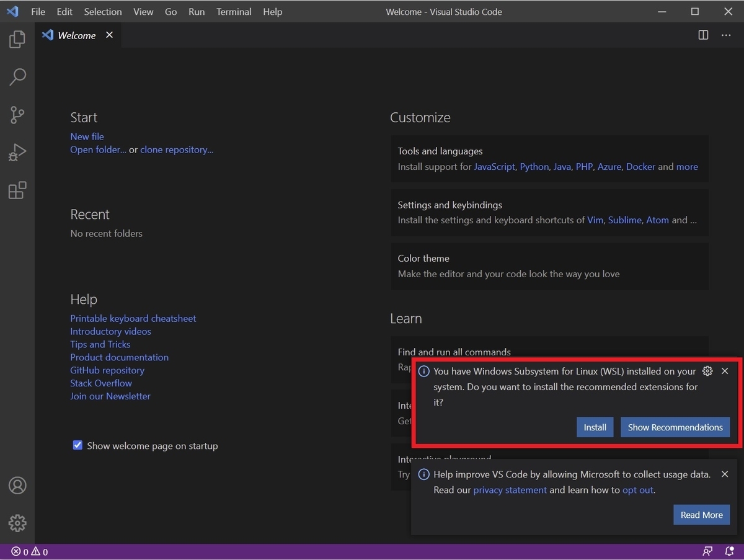Screen dimensions: 744x560
Task: Install Java language support
Action: (x=562, y=167)
